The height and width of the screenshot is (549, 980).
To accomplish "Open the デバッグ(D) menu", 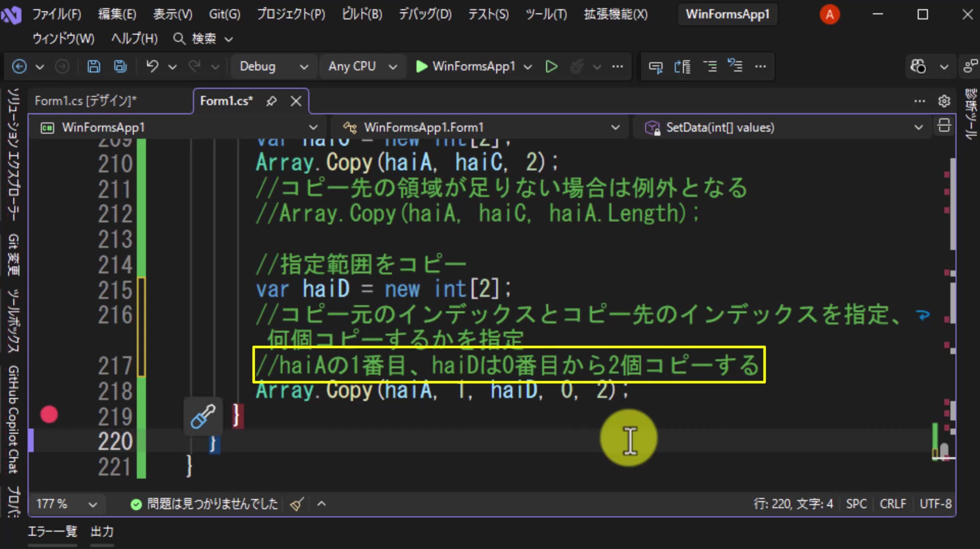I will (x=425, y=14).
